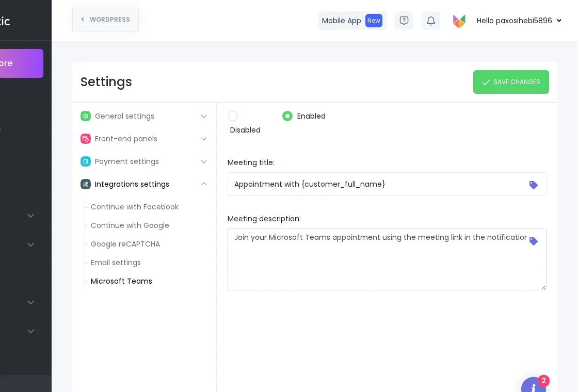Open the info bubble with 2 badge

(x=534, y=385)
